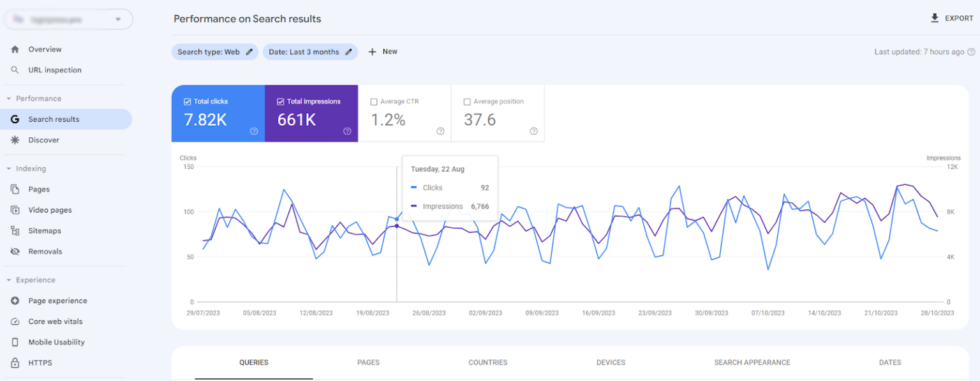Click the Average position help icon
The width and height of the screenshot is (980, 381).
[533, 131]
